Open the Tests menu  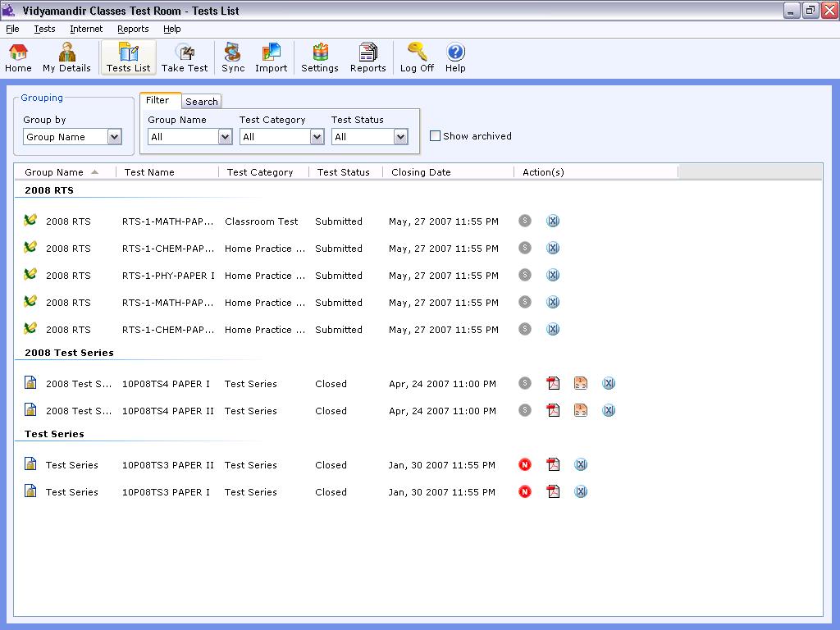point(44,29)
